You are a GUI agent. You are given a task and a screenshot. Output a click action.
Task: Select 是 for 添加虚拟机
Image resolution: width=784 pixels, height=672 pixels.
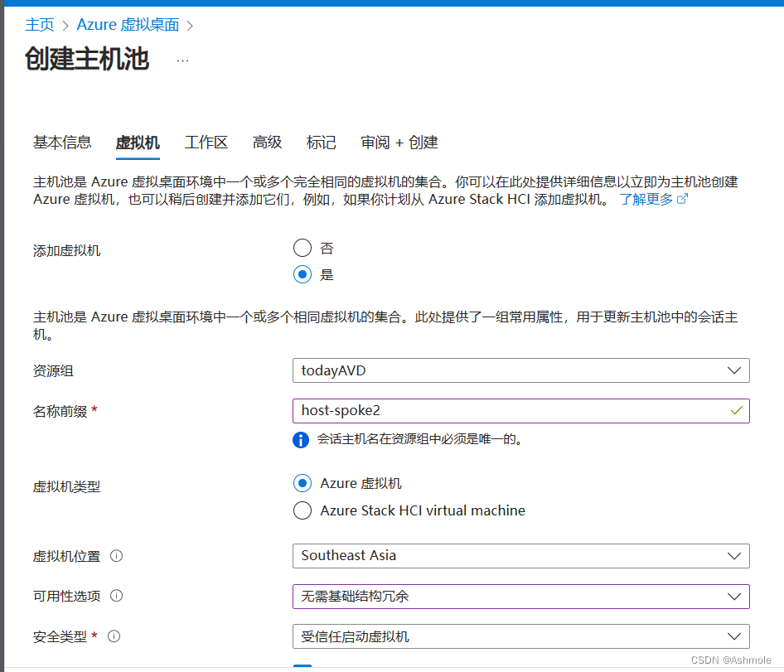302,274
